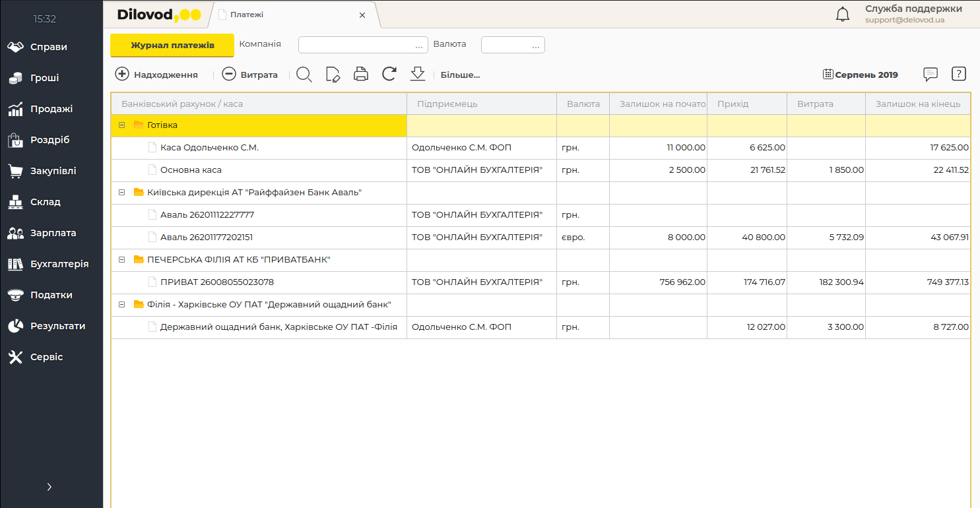Click the printer icon
This screenshot has height=508, width=980.
(x=361, y=75)
